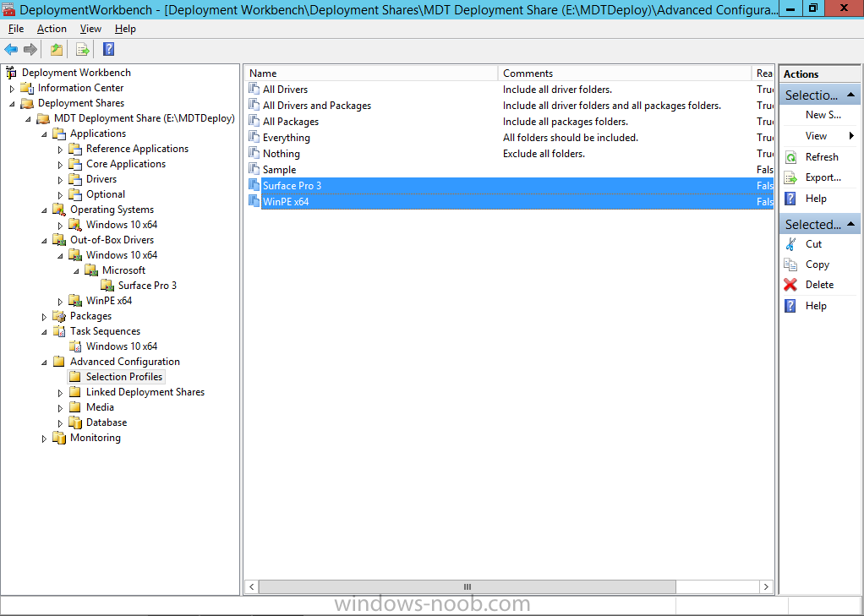Viewport: 864px width, 616px height.
Task: Click the Forward arrow toolbar icon
Action: click(30, 50)
